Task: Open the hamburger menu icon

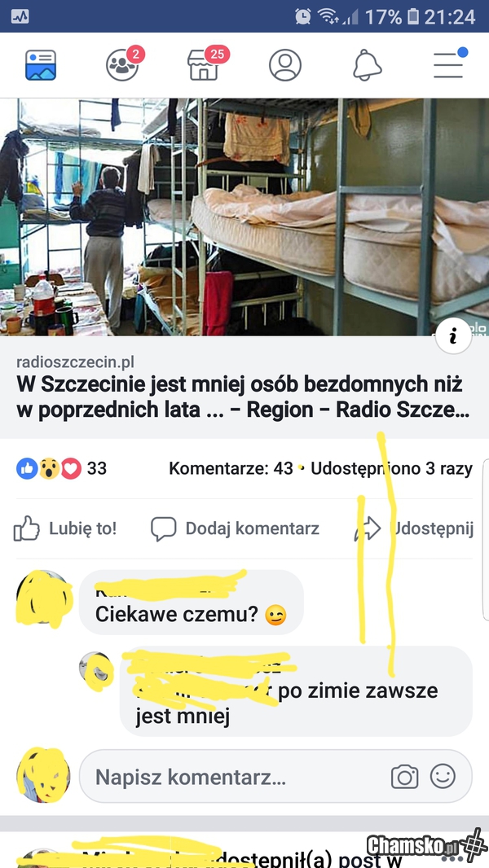Action: [450, 64]
